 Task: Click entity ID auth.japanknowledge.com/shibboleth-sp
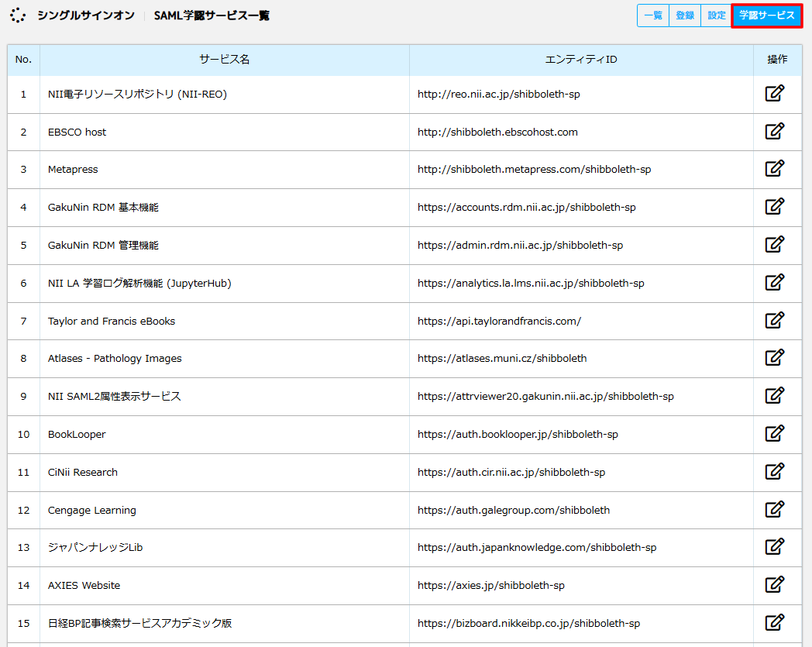click(537, 548)
